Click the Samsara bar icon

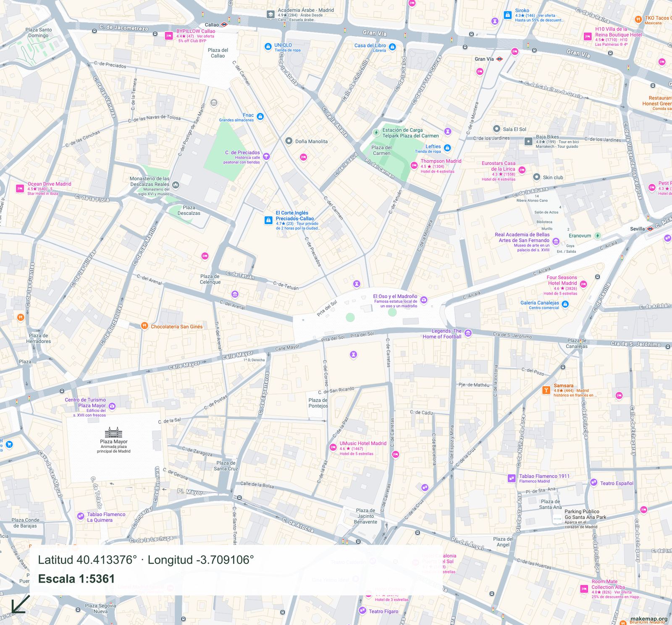click(x=546, y=390)
